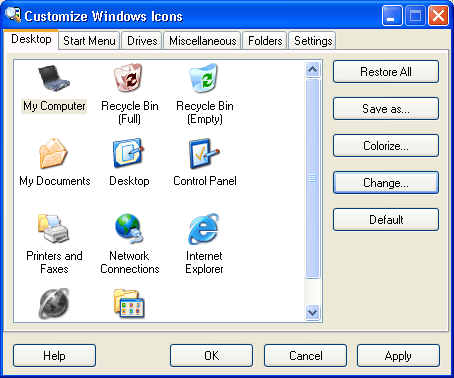The image size is (454, 378).
Task: Select the Desktop icon
Action: [x=129, y=153]
